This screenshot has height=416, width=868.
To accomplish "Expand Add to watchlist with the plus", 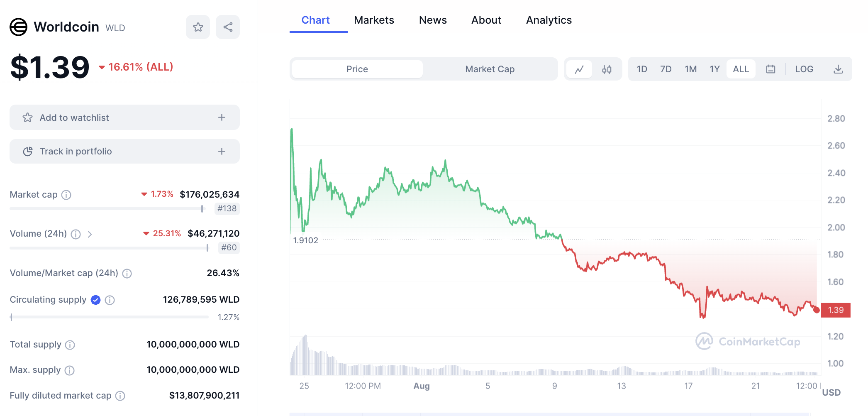I will point(222,117).
